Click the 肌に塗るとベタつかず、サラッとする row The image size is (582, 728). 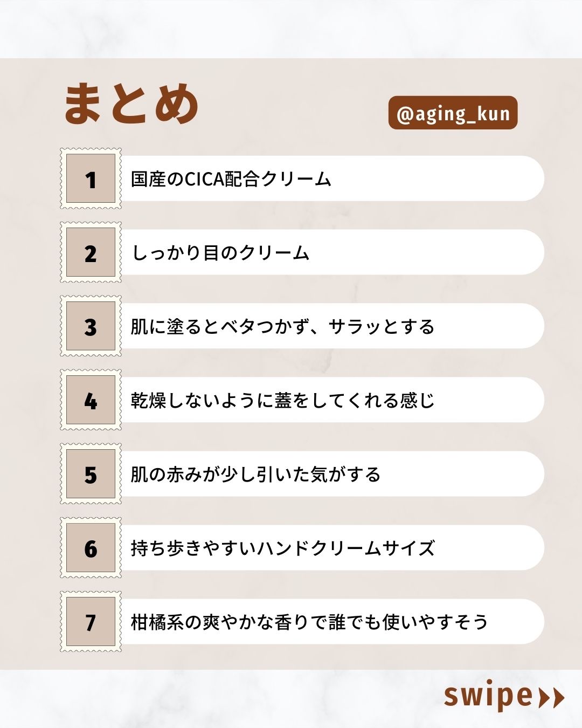coord(282,327)
